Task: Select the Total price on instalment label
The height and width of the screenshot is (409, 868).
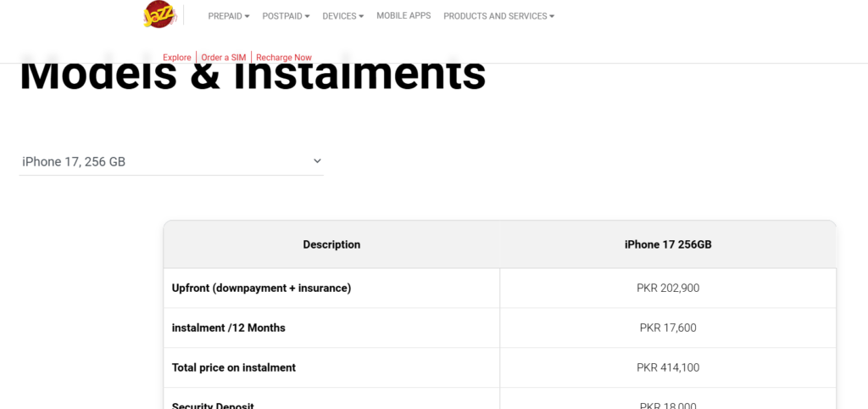Action: pos(234,367)
